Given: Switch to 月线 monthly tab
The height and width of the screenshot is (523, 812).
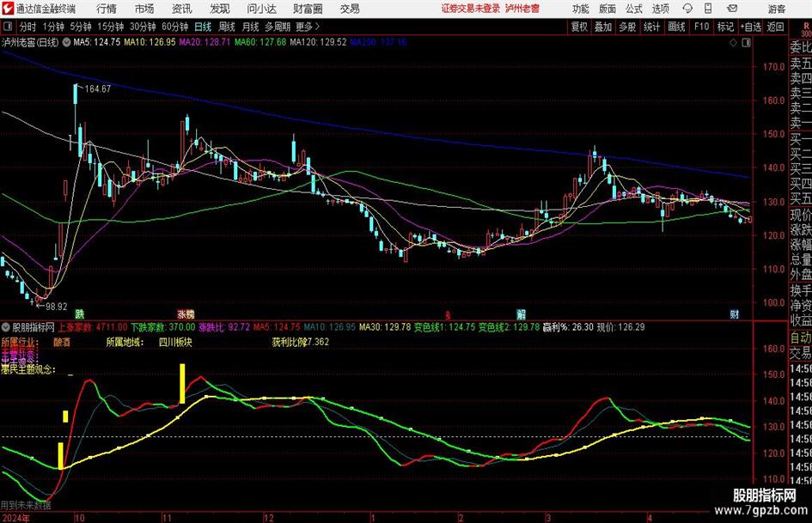Looking at the screenshot, I should (x=251, y=27).
